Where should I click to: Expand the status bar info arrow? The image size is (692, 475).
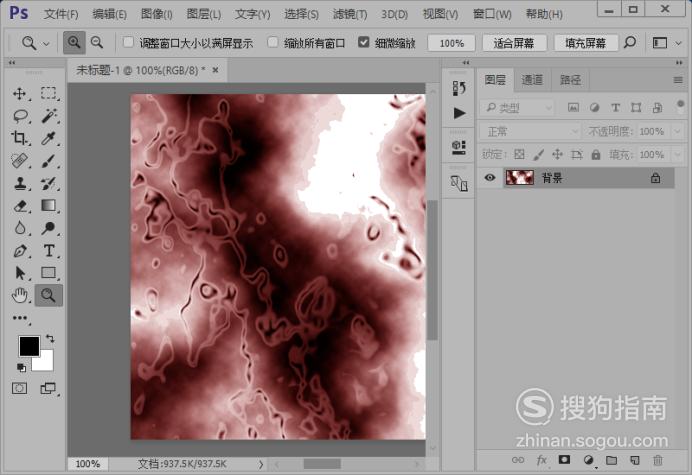[x=261, y=464]
